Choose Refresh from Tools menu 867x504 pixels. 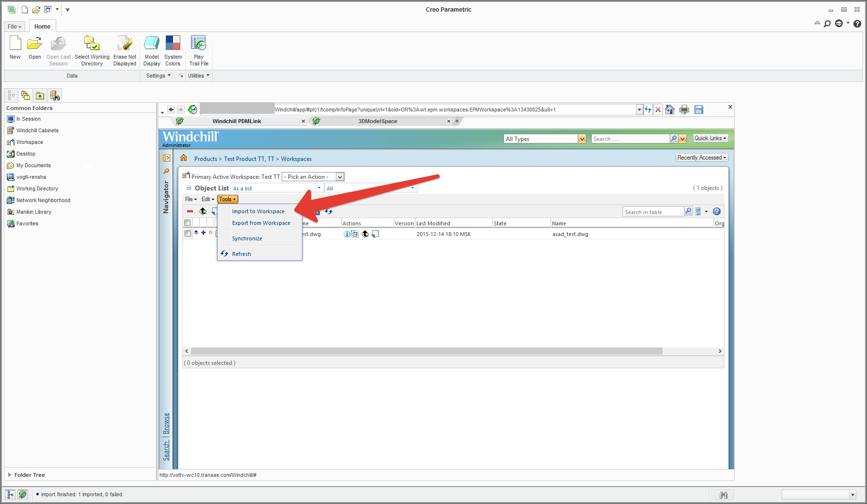[241, 254]
